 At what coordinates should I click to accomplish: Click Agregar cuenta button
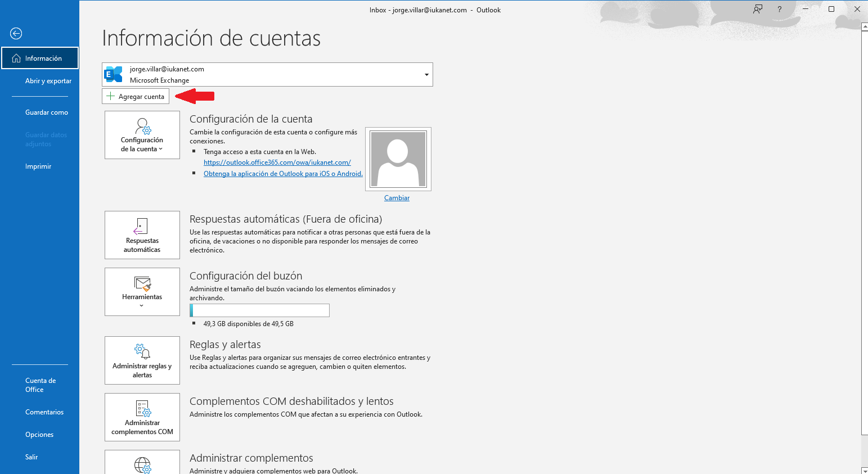(x=136, y=96)
